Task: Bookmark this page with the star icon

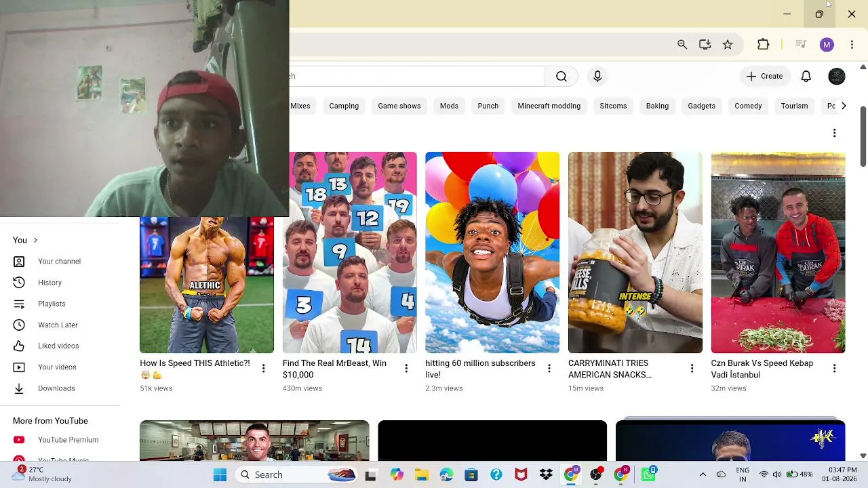Action: point(728,45)
